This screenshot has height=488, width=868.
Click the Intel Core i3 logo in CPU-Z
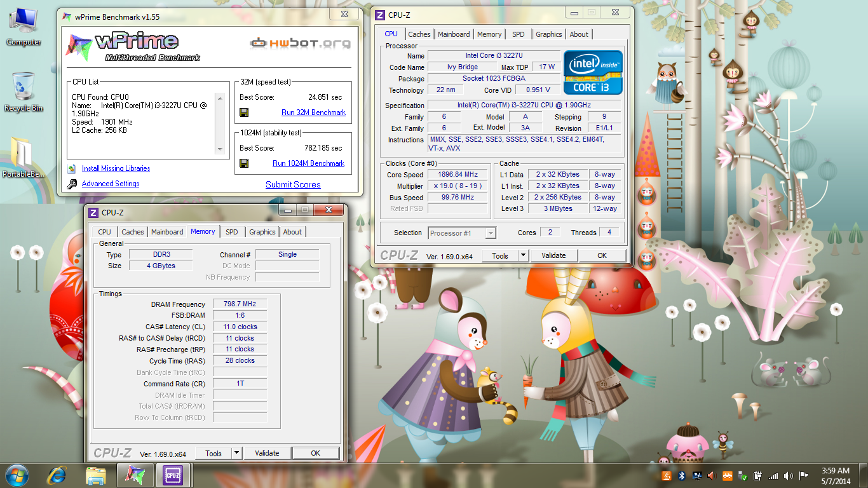coord(593,72)
